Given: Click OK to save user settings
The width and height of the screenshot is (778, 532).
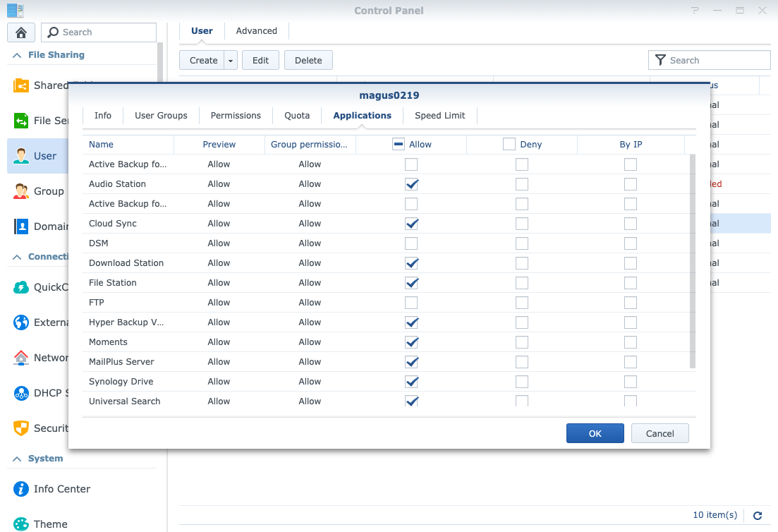Looking at the screenshot, I should 595,433.
